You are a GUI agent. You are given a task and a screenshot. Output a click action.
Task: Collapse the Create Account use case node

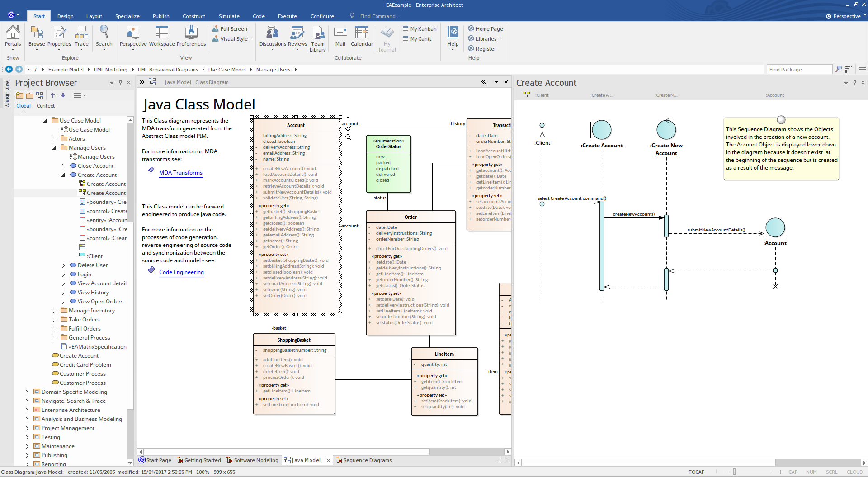coord(63,175)
